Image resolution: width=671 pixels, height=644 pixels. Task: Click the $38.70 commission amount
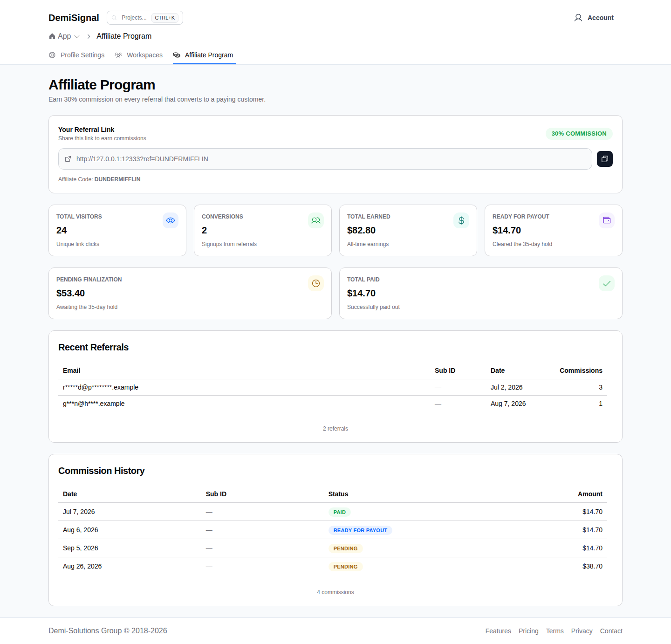pyautogui.click(x=592, y=566)
